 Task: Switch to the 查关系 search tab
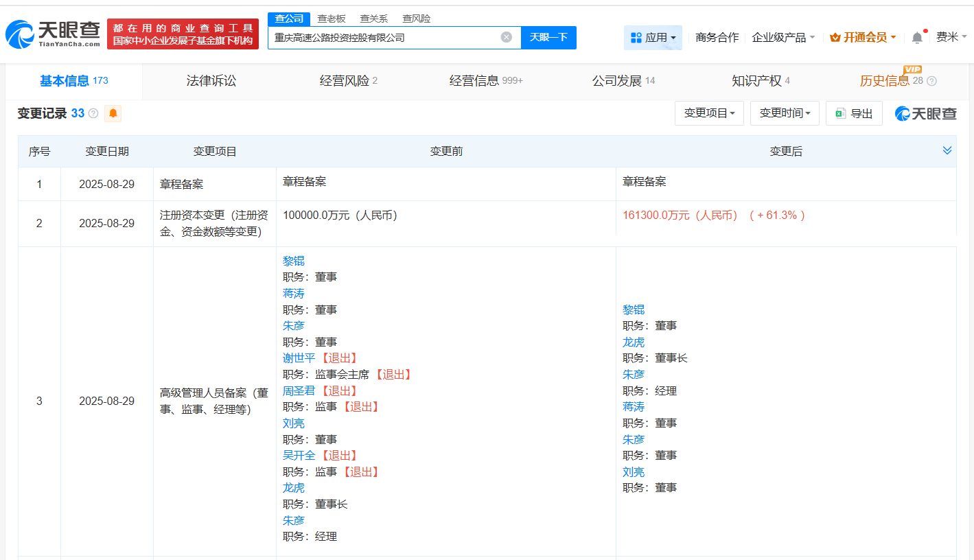point(374,19)
